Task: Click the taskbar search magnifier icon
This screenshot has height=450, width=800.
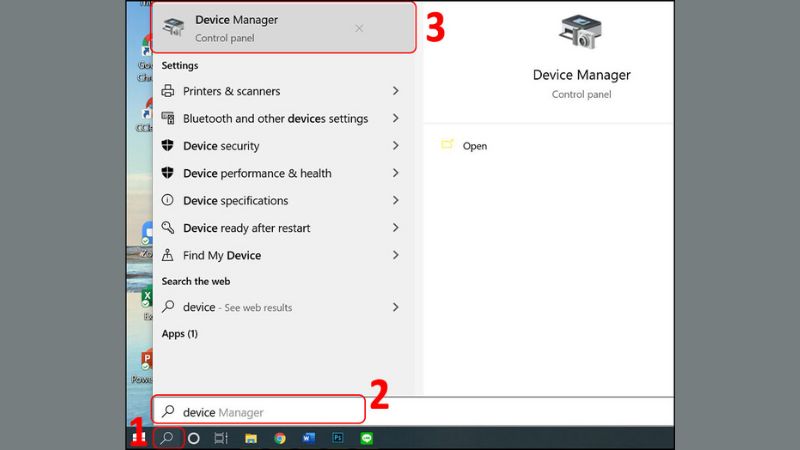Action: [168, 438]
